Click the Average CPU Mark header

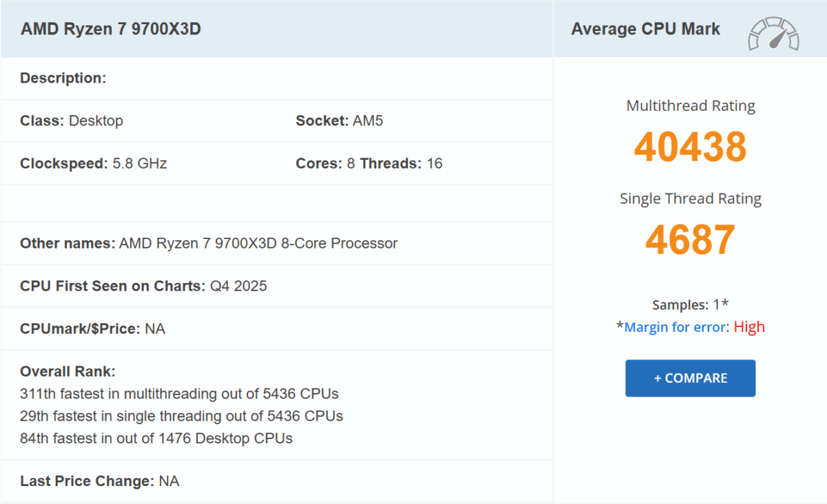tap(646, 29)
